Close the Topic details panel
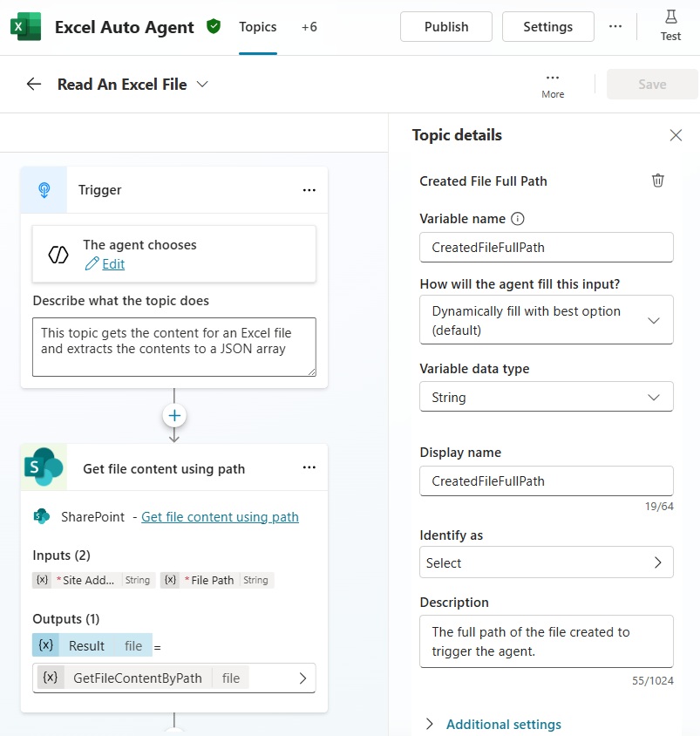 [676, 135]
